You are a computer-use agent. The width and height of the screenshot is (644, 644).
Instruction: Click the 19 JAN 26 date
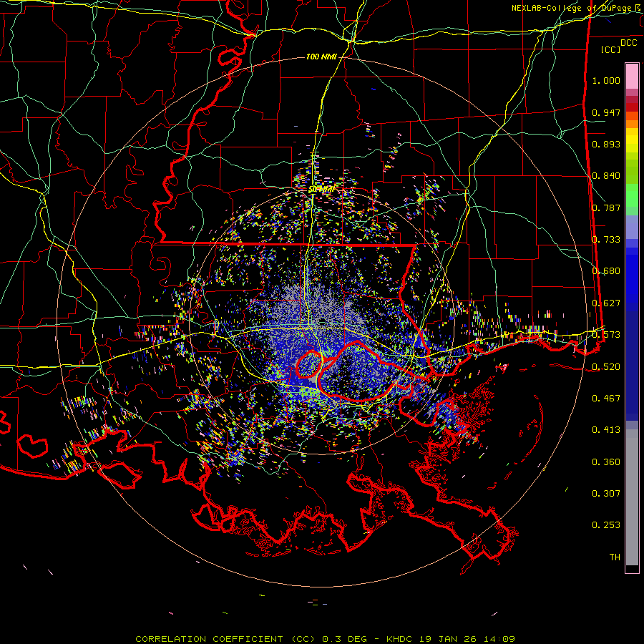447,639
